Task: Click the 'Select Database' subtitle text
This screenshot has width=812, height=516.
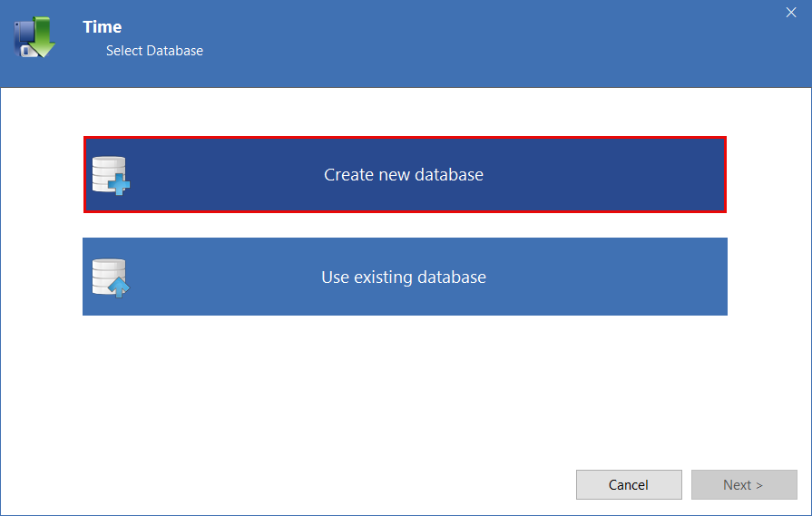Action: coord(154,51)
